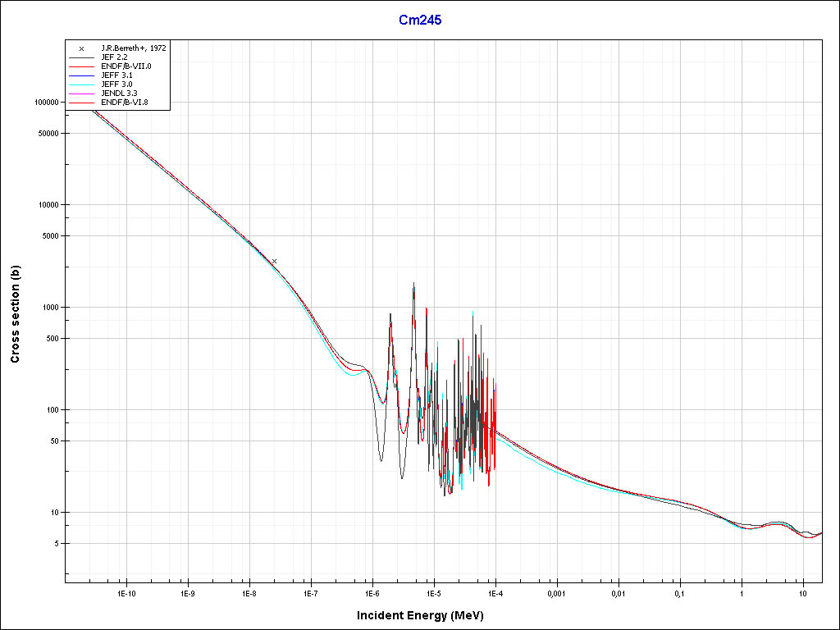Screen dimensions: 840x630
Task: Click the 1E-6 tick on x-axis
Action: (x=372, y=592)
